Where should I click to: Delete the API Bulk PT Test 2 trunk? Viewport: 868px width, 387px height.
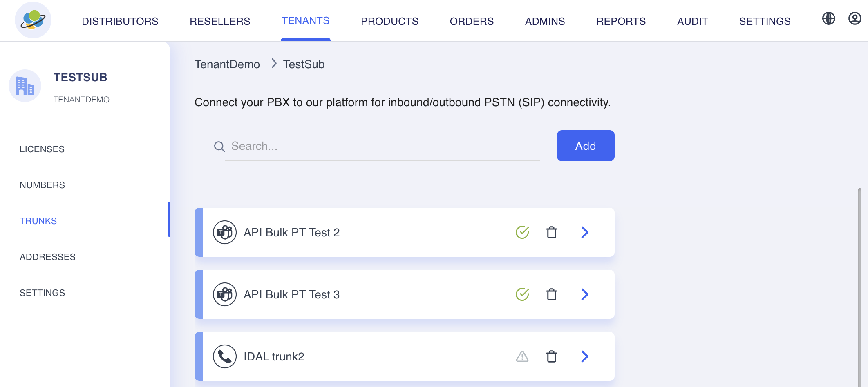552,232
